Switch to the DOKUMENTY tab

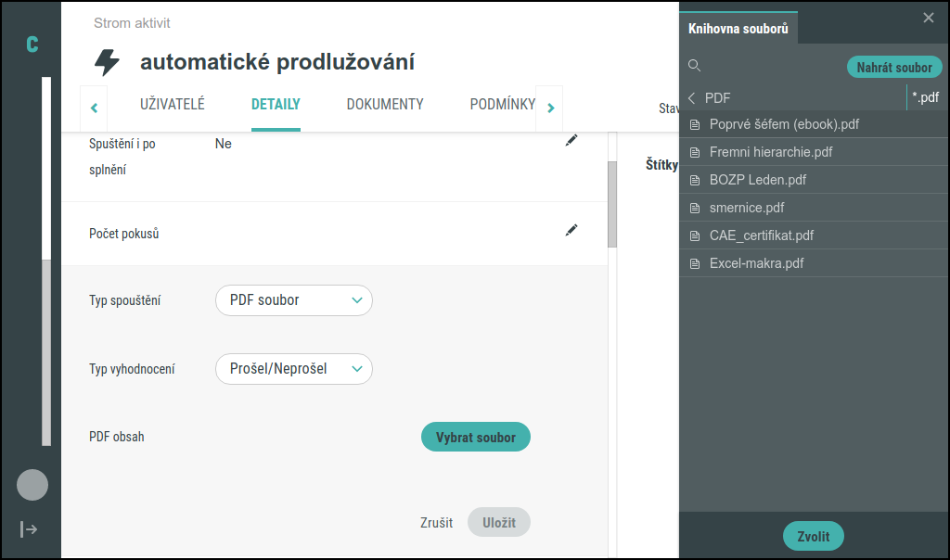pos(384,105)
